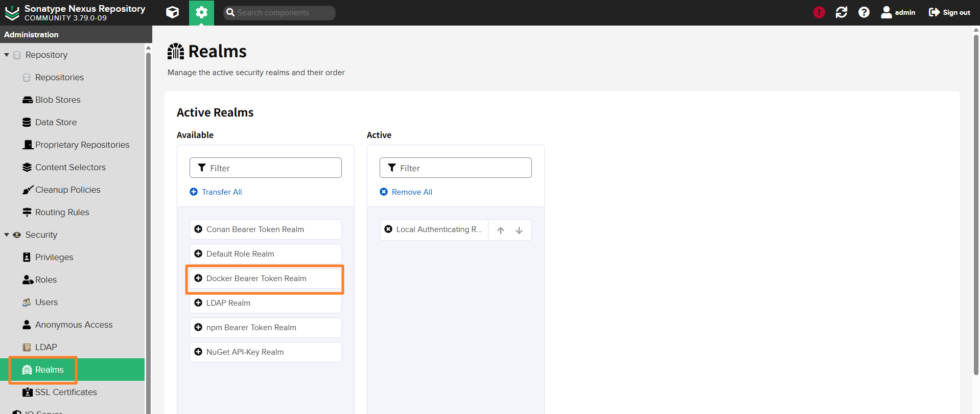980x414 pixels.
Task: Open the Browse cube icon in header
Action: tap(173, 12)
